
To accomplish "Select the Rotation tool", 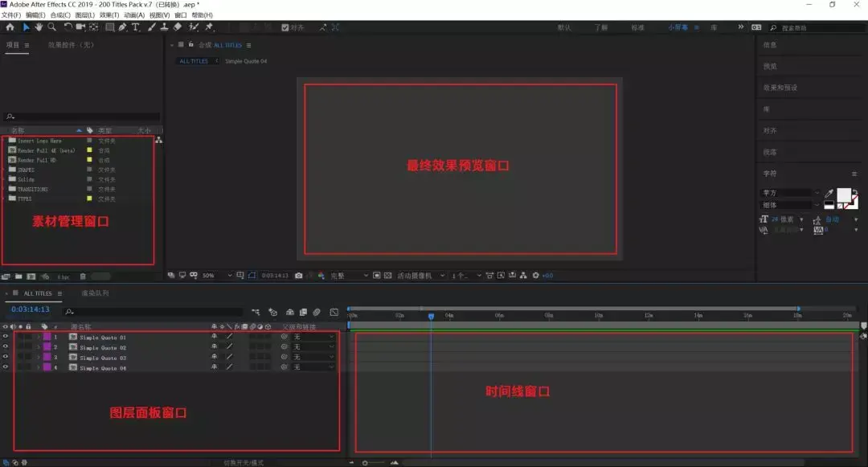I will click(x=68, y=27).
